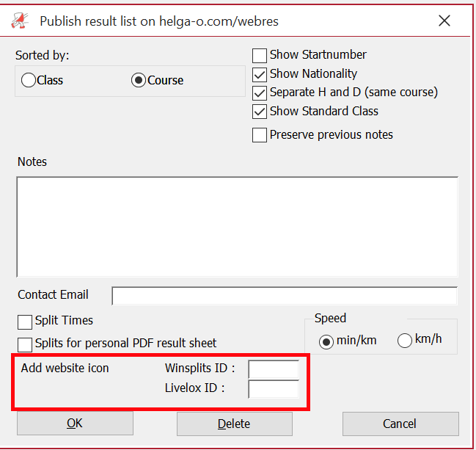
Task: Uncheck Show Standard Class
Action: [260, 112]
